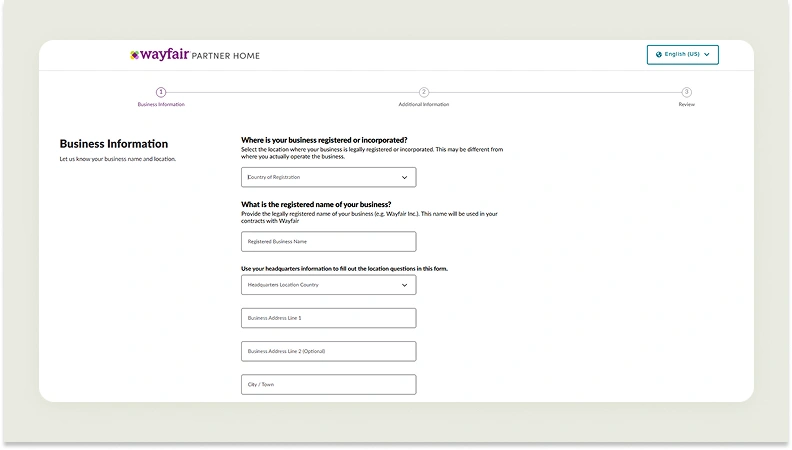
Task: Click "Let us know your business name and location."
Action: coord(118,159)
